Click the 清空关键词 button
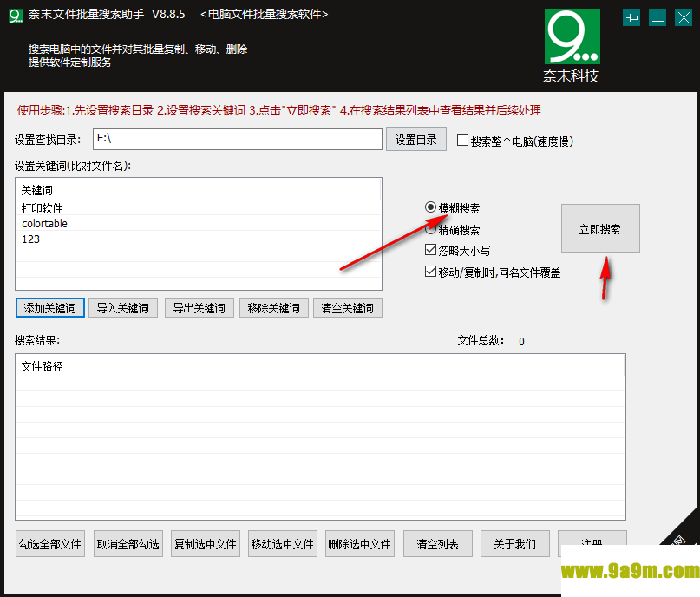 tap(348, 308)
